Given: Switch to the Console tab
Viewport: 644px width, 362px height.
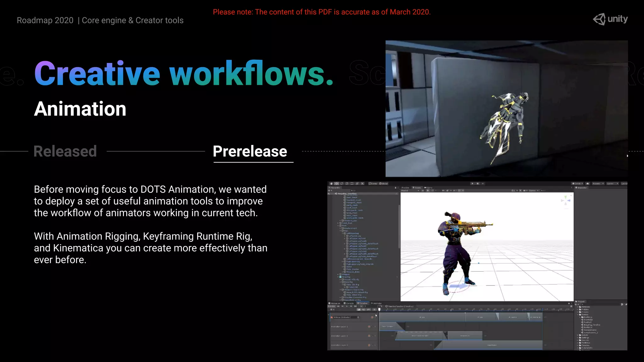Looking at the screenshot, I should (349, 303).
